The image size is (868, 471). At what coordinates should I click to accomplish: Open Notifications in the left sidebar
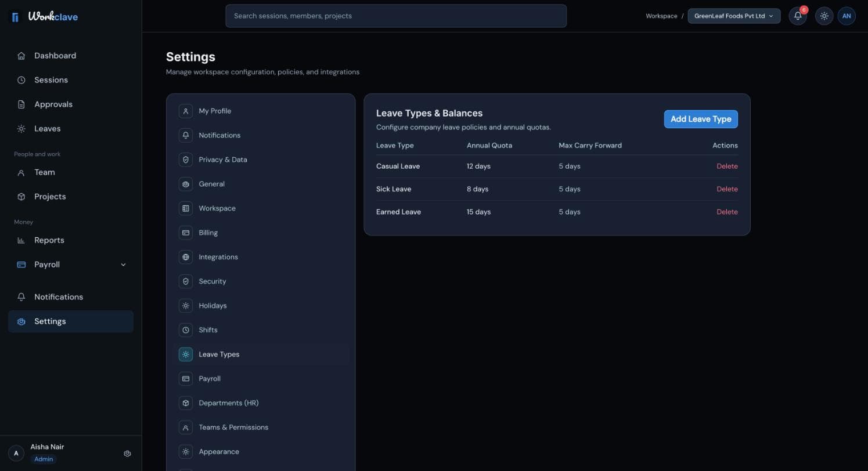pos(71,297)
